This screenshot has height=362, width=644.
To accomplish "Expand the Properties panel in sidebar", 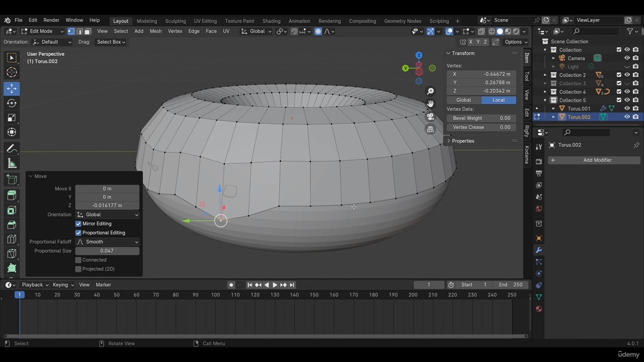I will tap(448, 141).
